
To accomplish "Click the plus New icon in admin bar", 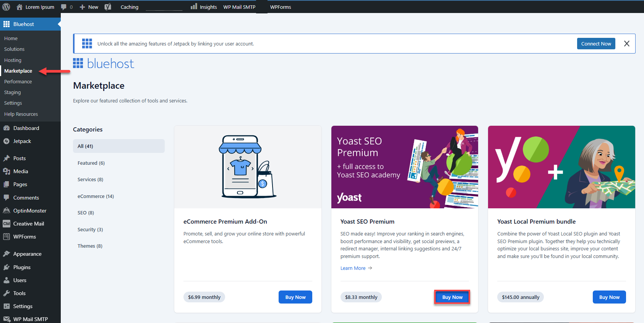I will click(x=82, y=7).
